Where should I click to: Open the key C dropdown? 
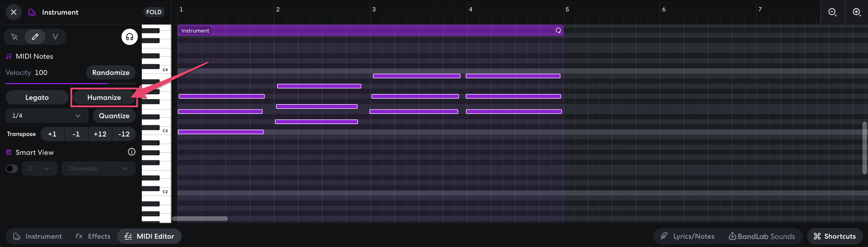[40, 169]
